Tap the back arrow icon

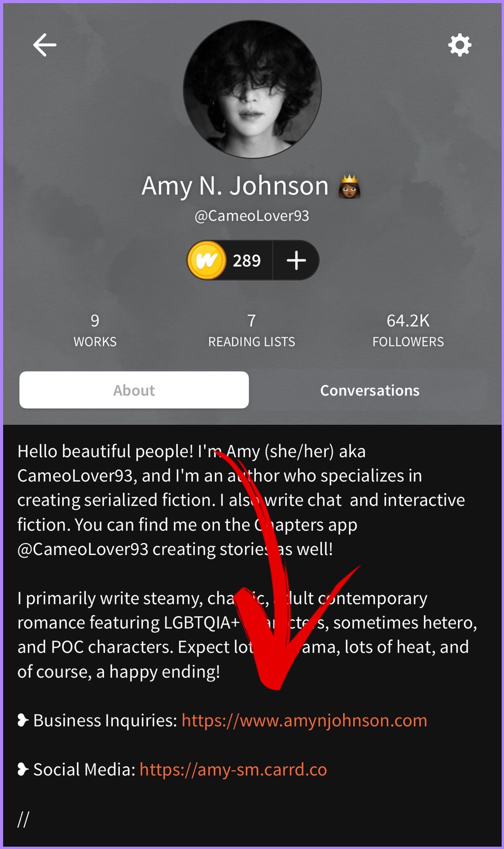coord(45,45)
